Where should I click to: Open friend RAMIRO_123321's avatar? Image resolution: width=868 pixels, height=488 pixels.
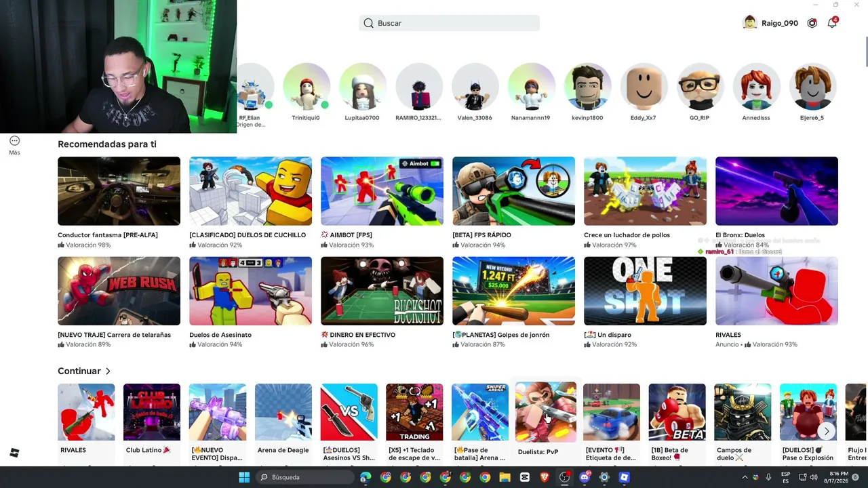tap(418, 86)
